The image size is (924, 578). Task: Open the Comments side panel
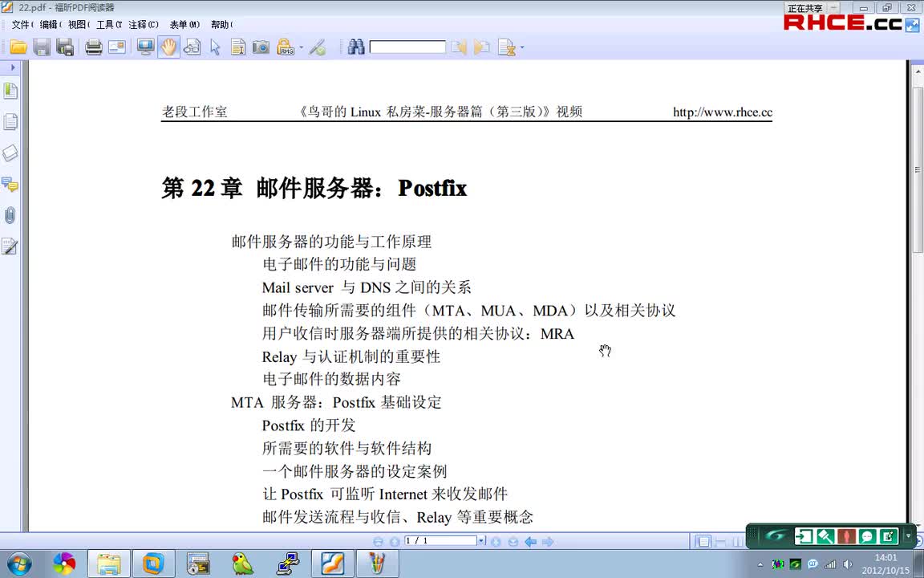tap(10, 184)
